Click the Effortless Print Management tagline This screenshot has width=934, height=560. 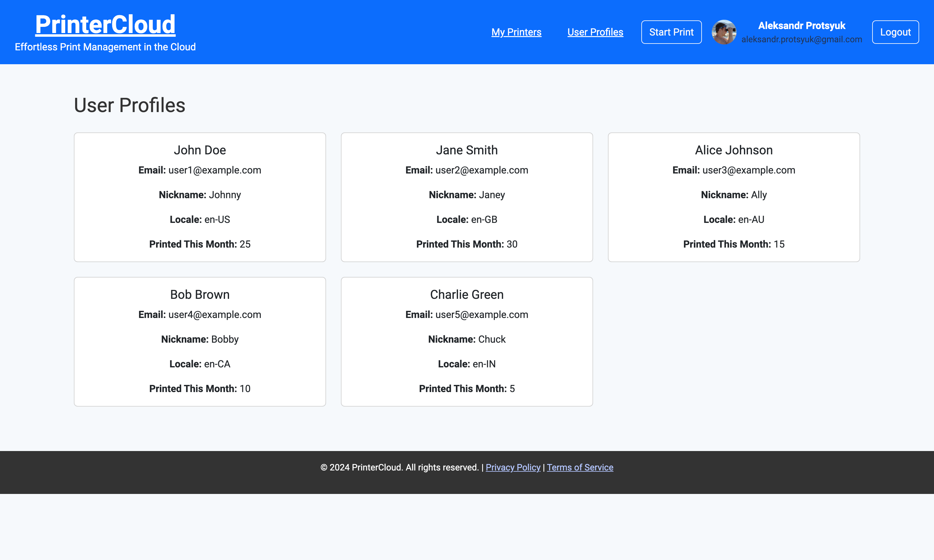[x=105, y=47]
